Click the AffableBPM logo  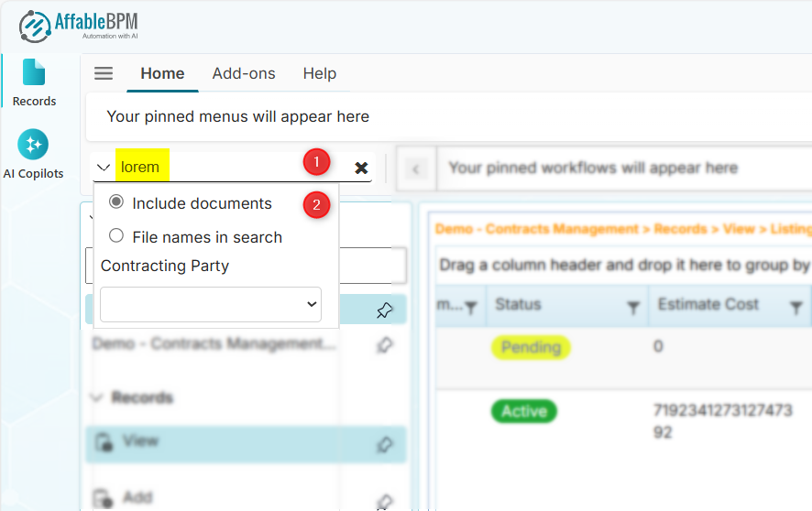(79, 26)
